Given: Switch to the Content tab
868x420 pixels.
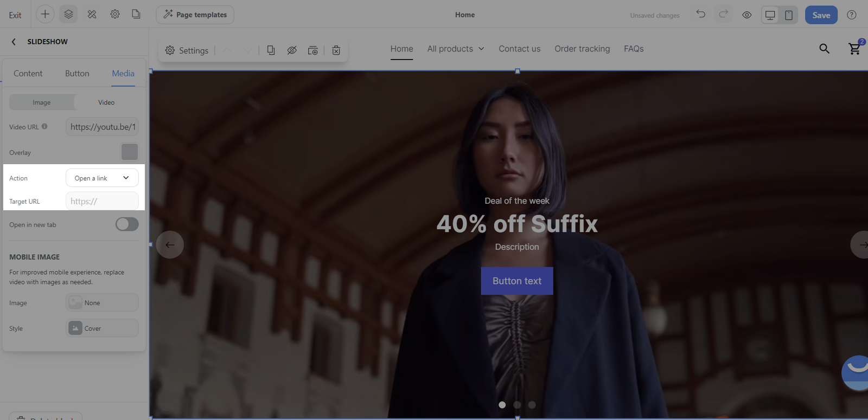Looking at the screenshot, I should [x=28, y=74].
